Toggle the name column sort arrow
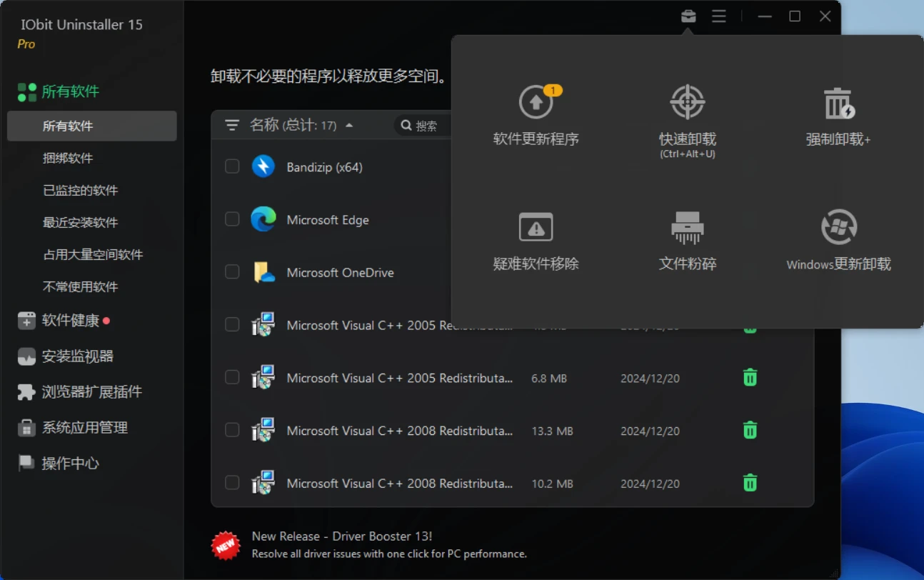 [x=349, y=125]
